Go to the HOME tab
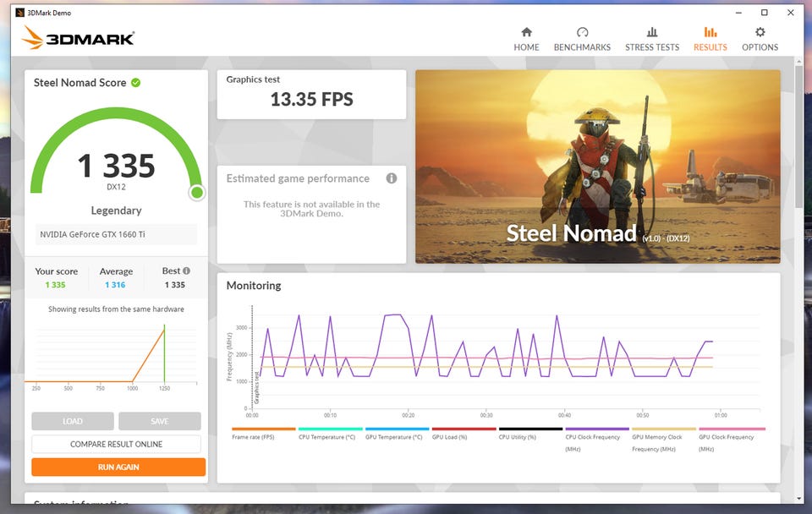 (x=526, y=40)
